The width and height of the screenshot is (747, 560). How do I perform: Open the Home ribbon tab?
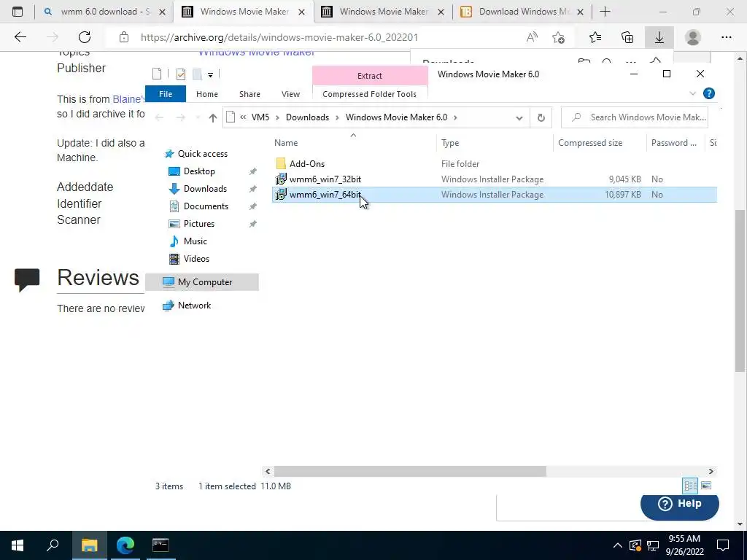(x=206, y=94)
